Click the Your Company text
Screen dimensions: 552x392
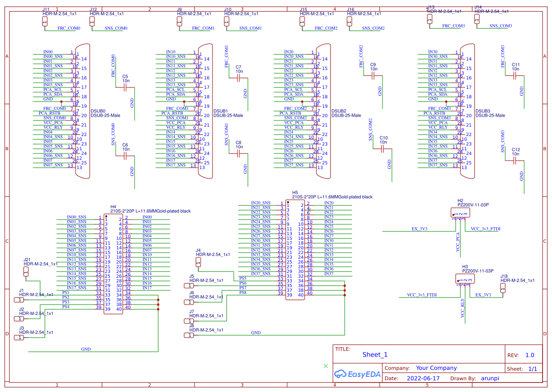(x=436, y=368)
